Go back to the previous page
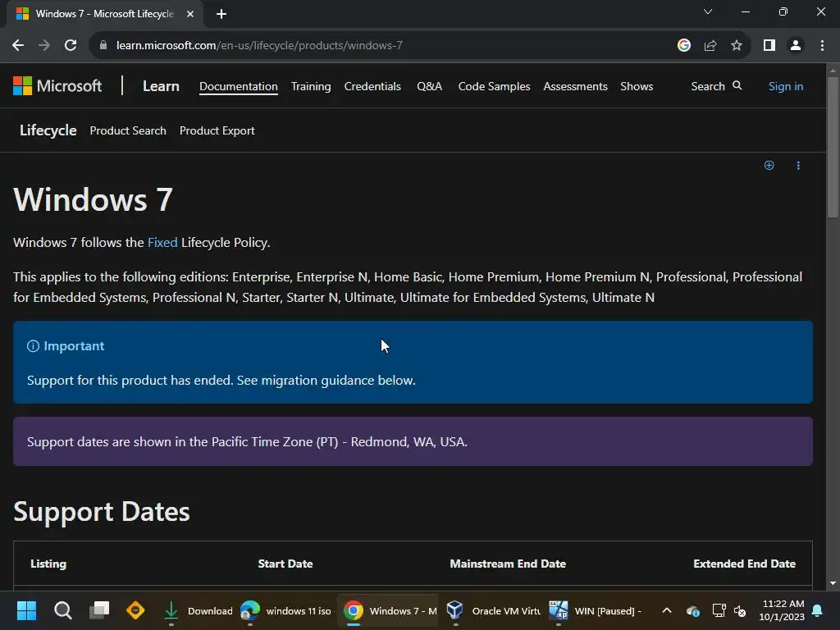Image resolution: width=840 pixels, height=630 pixels. [18, 46]
